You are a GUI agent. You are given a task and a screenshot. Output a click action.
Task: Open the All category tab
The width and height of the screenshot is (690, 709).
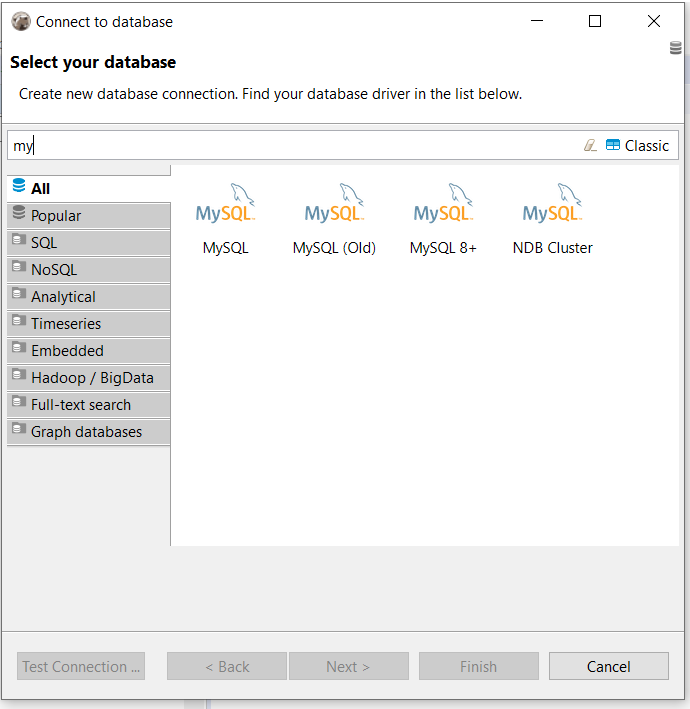click(89, 189)
